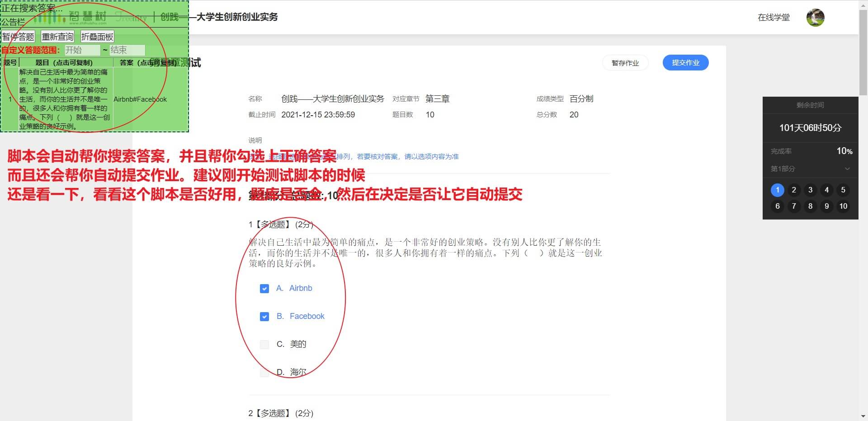This screenshot has width=868, height=421.
Task: Jump to question 10 in navigator
Action: tap(843, 206)
